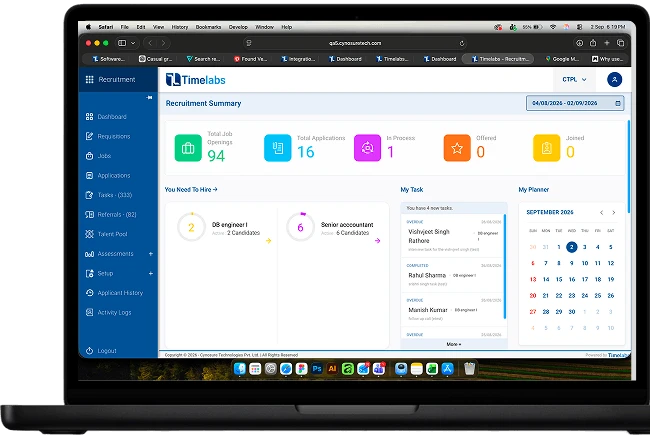Click More in My Task panel
This screenshot has height=435, width=650.
(x=454, y=344)
